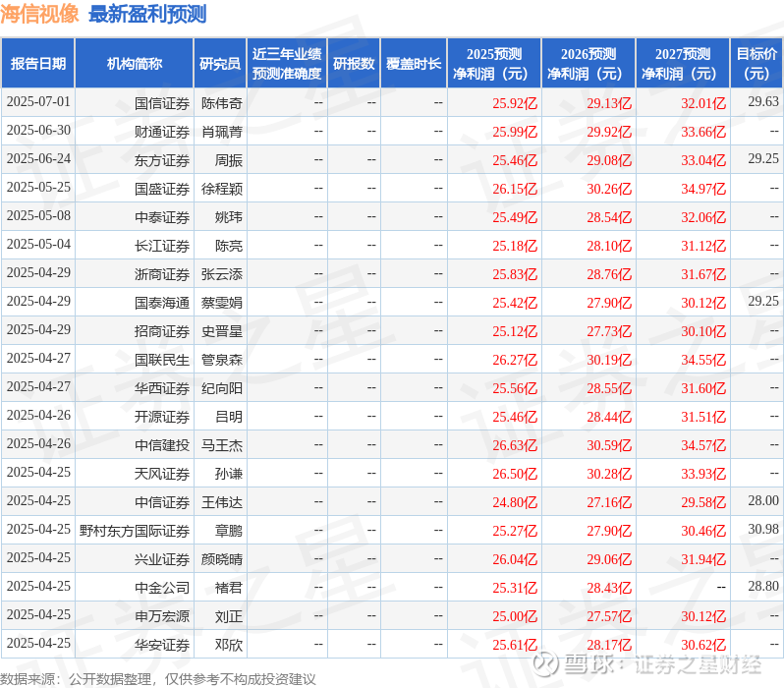Click the 近三年业绩预测准确度 column header

287,64
